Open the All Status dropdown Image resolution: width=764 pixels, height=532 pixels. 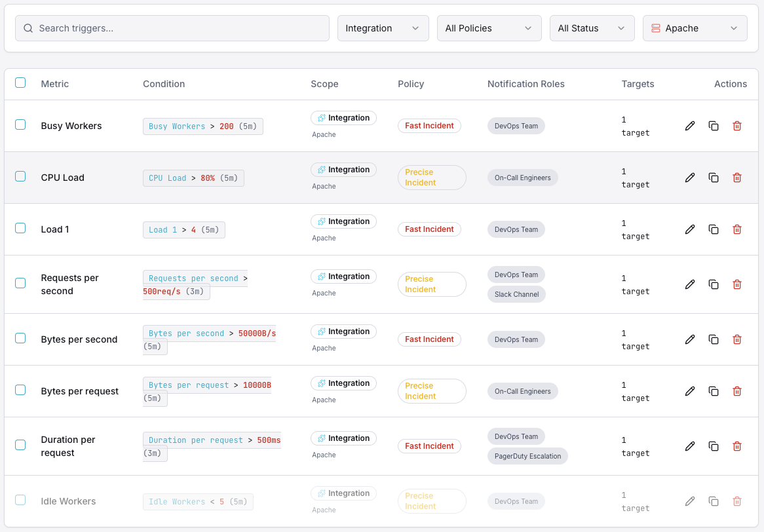(592, 28)
